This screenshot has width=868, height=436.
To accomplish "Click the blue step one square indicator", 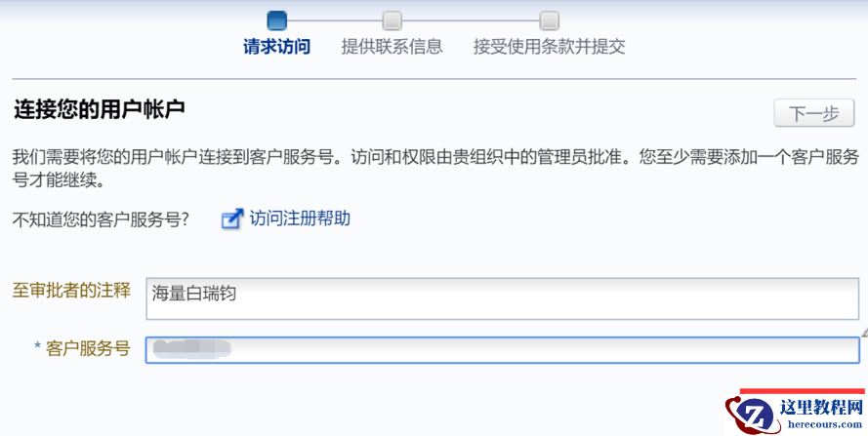I will coord(277,20).
